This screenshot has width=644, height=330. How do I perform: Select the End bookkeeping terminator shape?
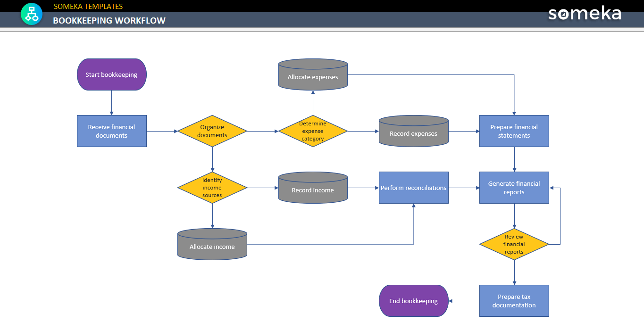413,301
